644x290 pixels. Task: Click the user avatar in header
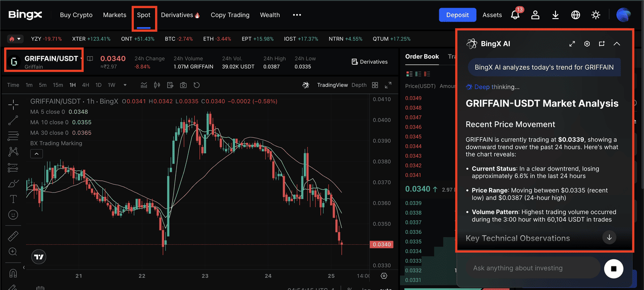coord(623,15)
